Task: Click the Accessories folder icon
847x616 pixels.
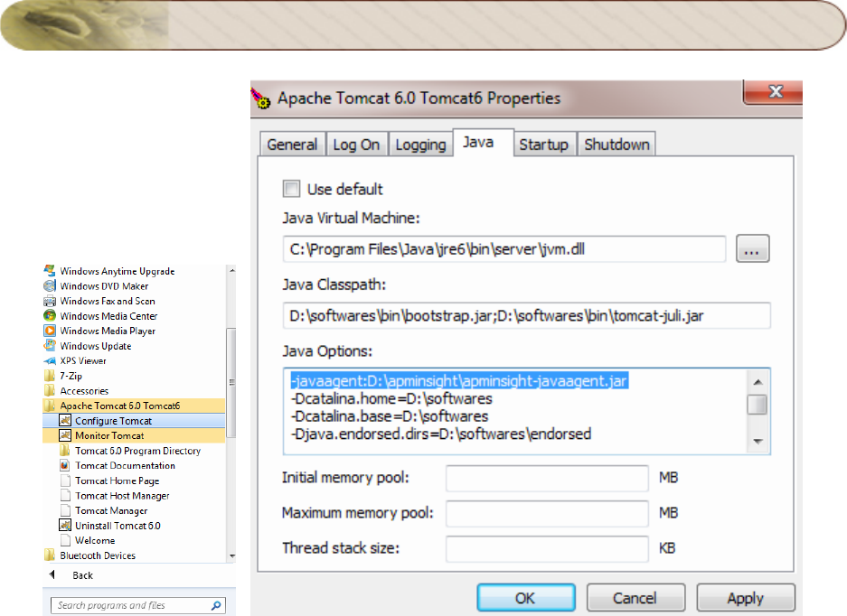Action: (50, 390)
